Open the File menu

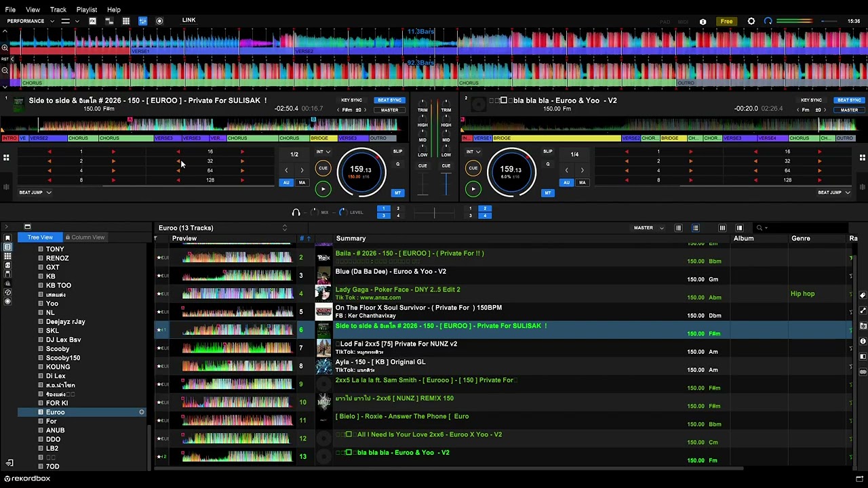(10, 9)
